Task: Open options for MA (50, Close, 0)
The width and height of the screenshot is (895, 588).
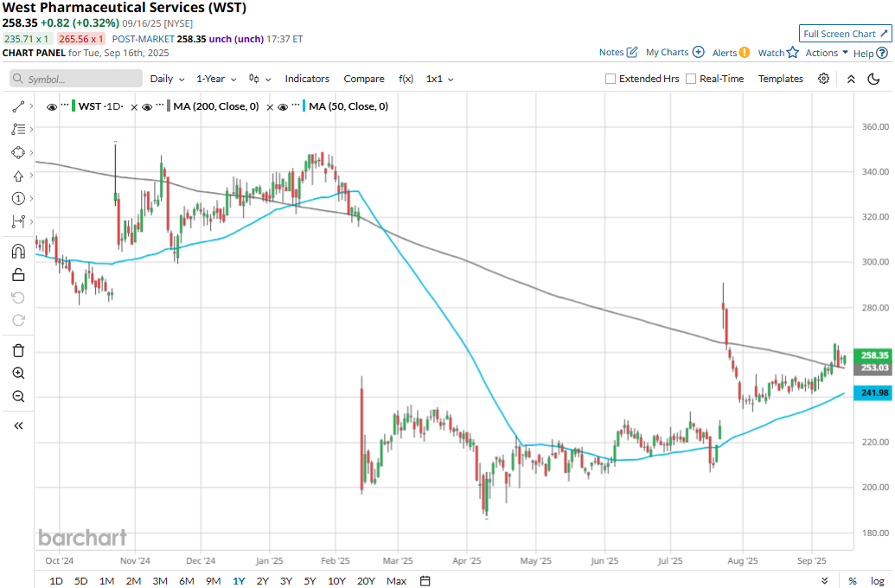Action: pyautogui.click(x=296, y=105)
